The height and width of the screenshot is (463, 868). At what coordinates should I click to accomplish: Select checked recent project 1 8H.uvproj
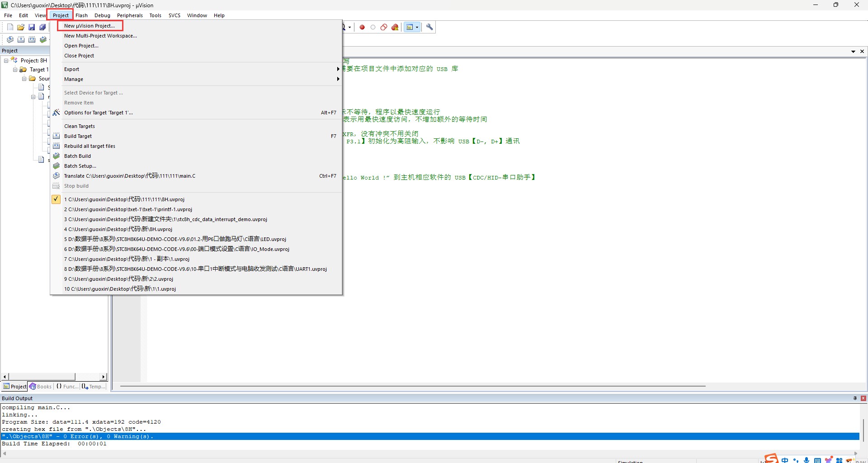[196, 199]
